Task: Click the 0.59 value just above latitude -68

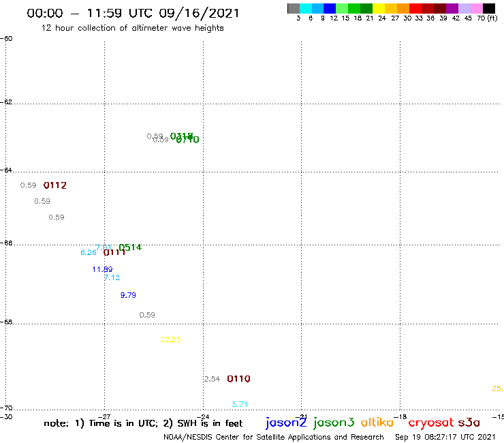Action: click(x=147, y=315)
